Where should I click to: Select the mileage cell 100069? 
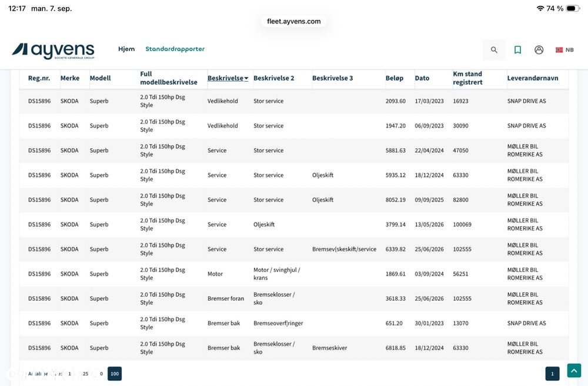pos(462,225)
